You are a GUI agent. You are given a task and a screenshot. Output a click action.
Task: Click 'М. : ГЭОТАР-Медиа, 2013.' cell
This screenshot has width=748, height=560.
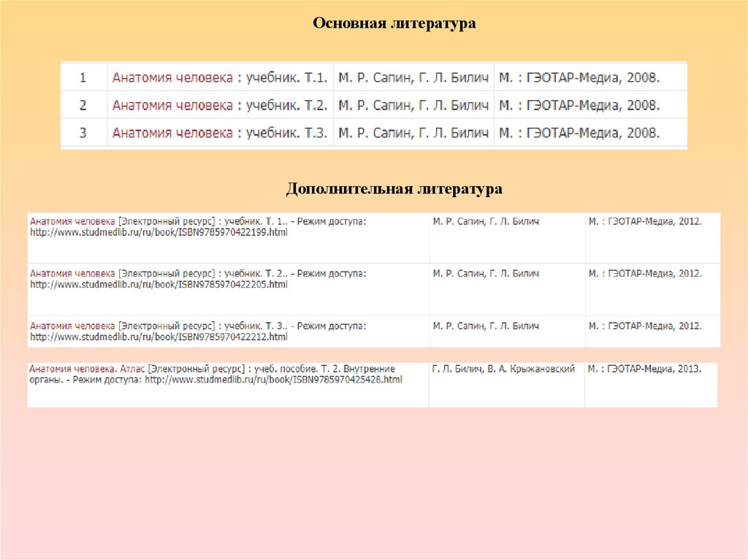(651, 385)
